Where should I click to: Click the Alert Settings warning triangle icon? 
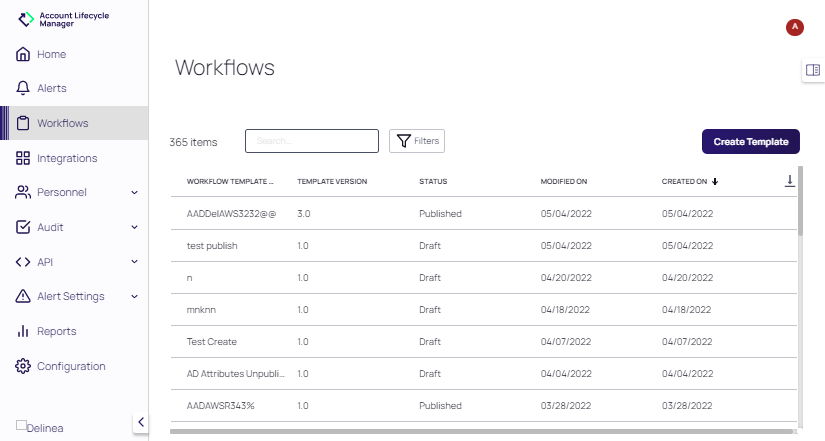coord(23,296)
